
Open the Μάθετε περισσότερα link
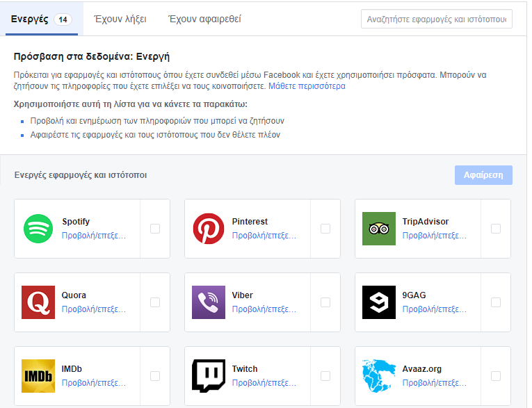[x=307, y=86]
